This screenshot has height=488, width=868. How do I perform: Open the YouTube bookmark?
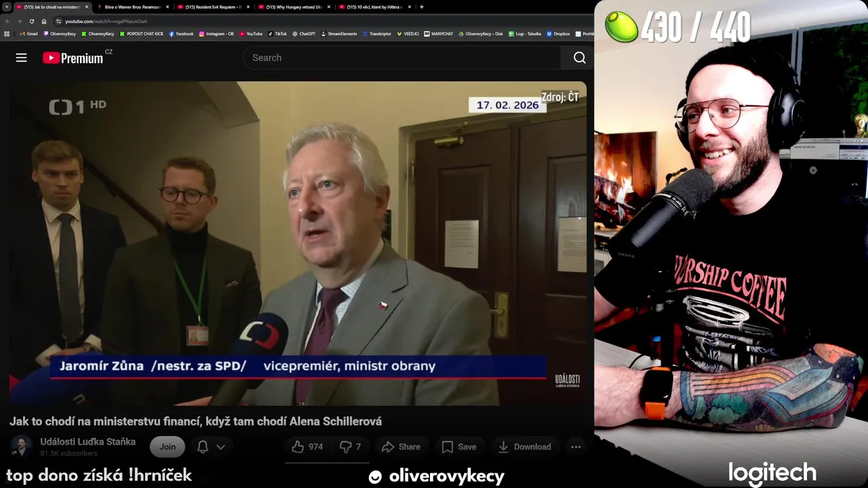251,33
